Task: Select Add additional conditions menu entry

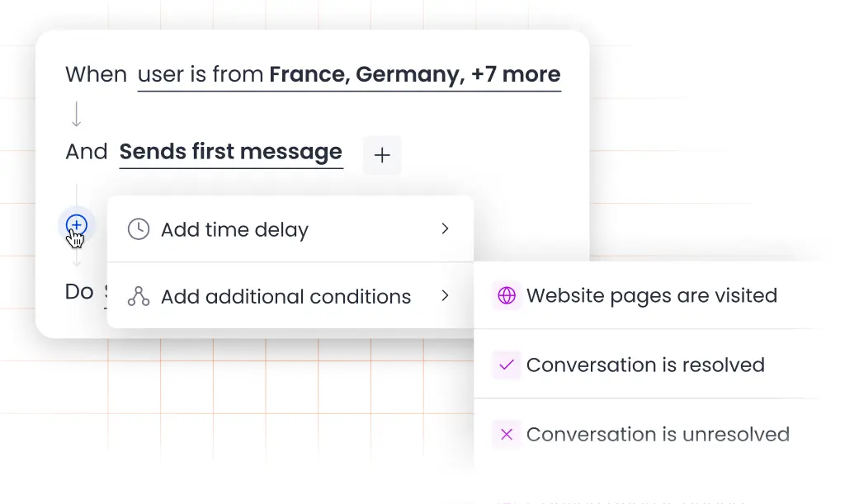Action: (286, 296)
